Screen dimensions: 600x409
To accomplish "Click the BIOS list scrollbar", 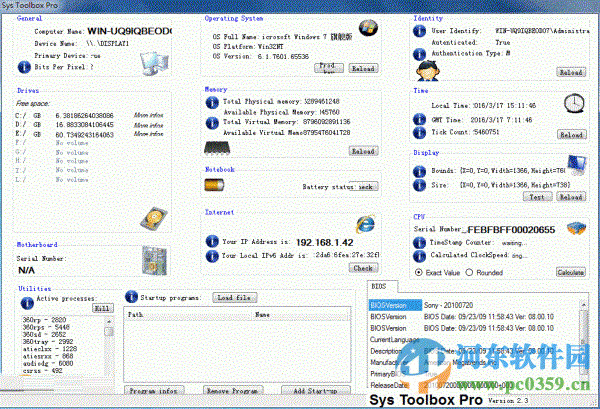I will pyautogui.click(x=584, y=343).
